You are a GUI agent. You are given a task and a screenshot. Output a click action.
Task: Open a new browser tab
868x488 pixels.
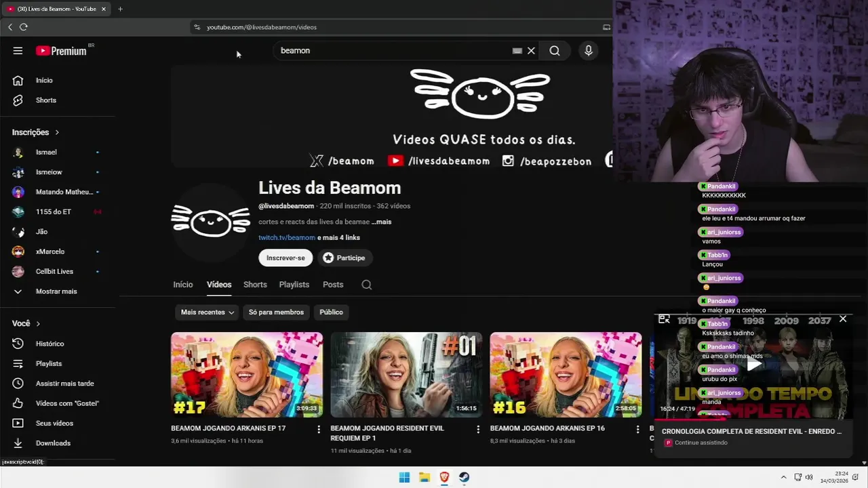click(120, 9)
